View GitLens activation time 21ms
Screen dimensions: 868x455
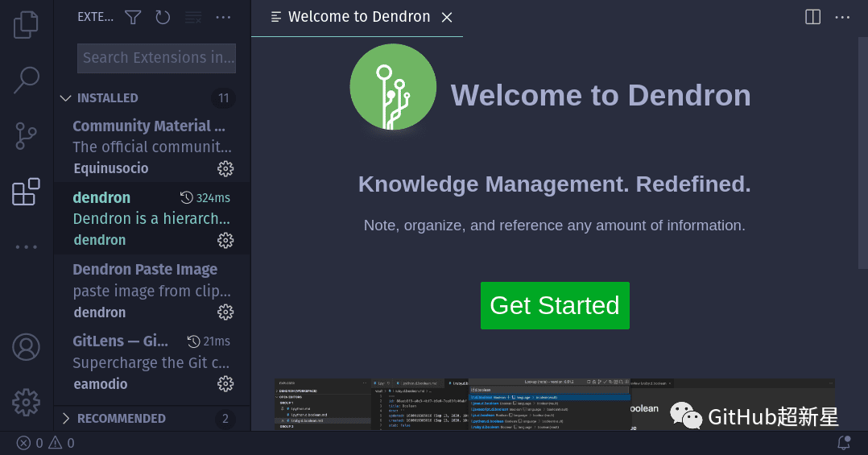tap(209, 341)
